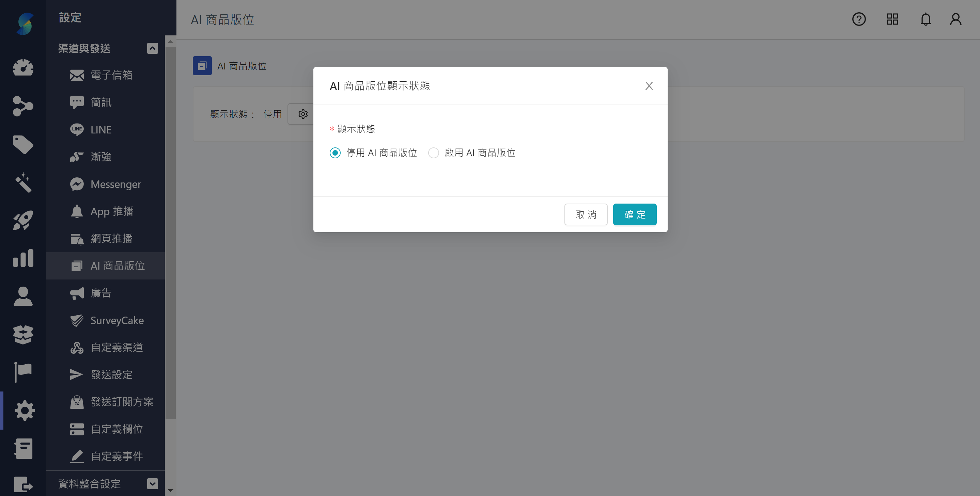Open 自定義渠道 menu item
Image resolution: width=980 pixels, height=496 pixels.
click(x=106, y=347)
